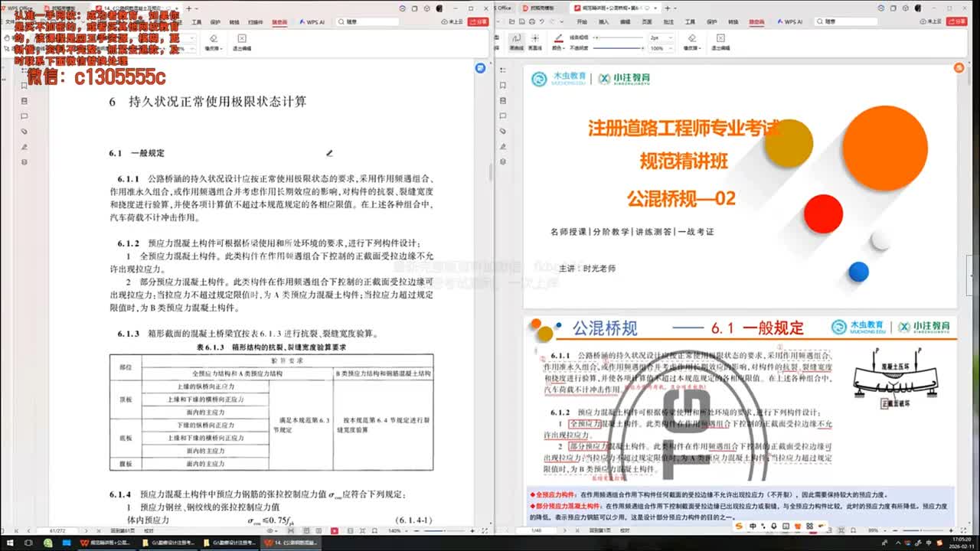
Task: Click WPS AI in left window
Action: click(x=313, y=22)
